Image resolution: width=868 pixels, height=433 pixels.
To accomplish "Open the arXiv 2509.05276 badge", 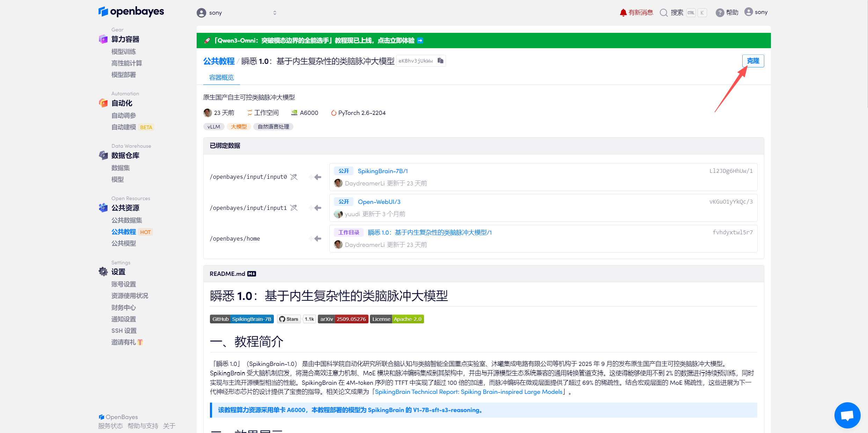I will (x=343, y=319).
